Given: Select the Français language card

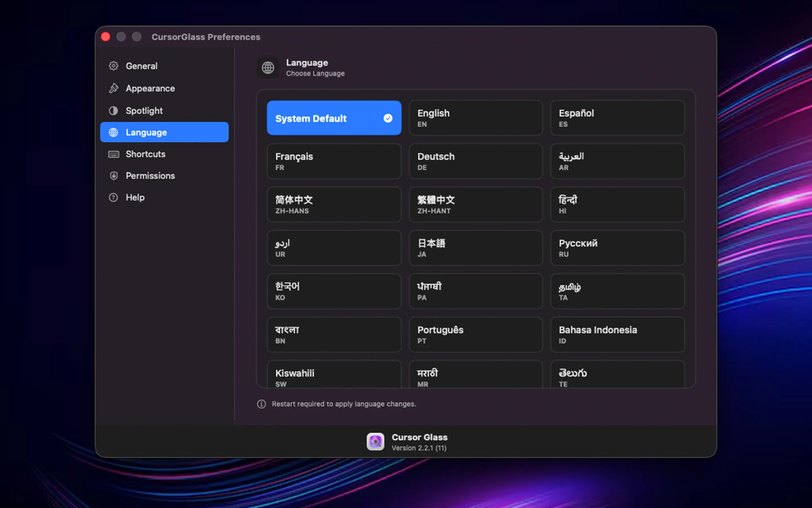Looking at the screenshot, I should (x=334, y=161).
